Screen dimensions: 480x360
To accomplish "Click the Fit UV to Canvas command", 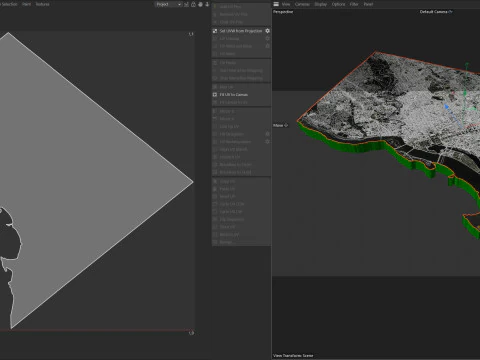I will [234, 95].
